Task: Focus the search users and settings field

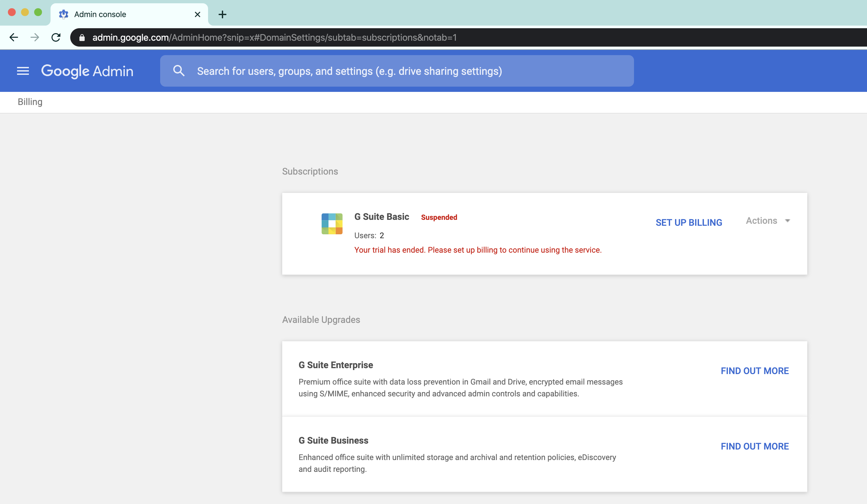Action: coord(397,71)
